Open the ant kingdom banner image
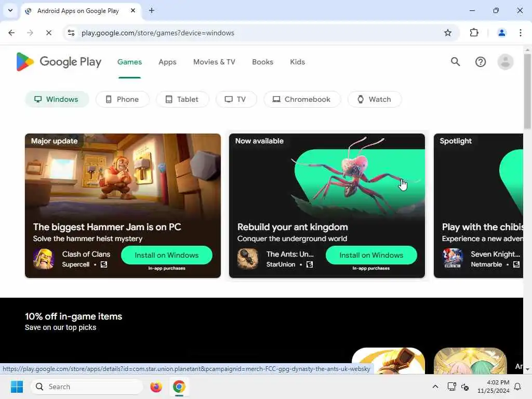 tap(327, 177)
